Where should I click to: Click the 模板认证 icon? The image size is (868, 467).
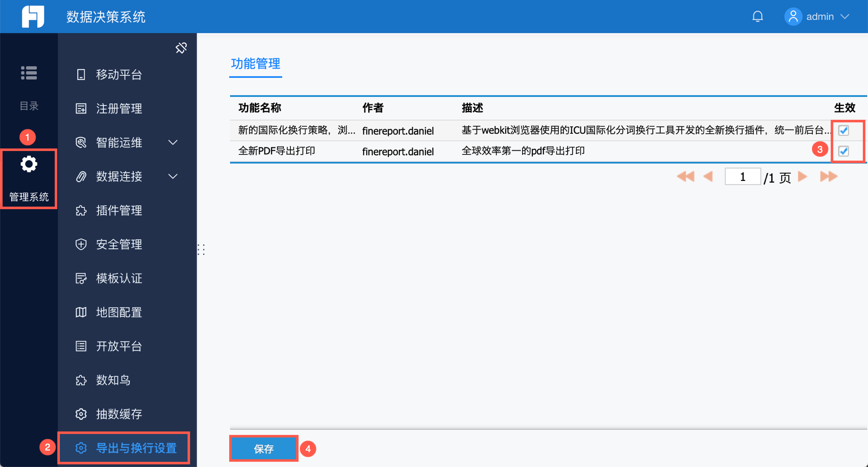81,278
